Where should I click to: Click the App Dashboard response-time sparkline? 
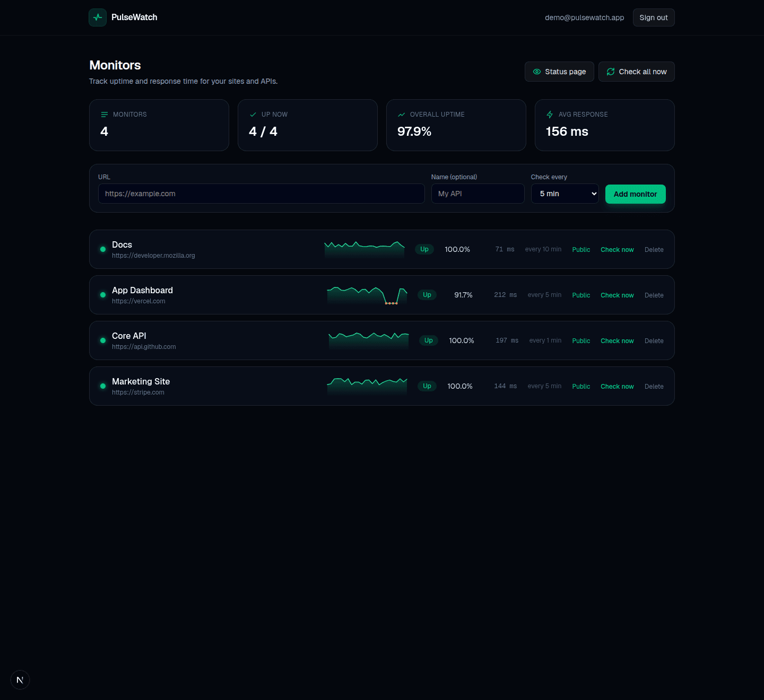click(x=367, y=295)
